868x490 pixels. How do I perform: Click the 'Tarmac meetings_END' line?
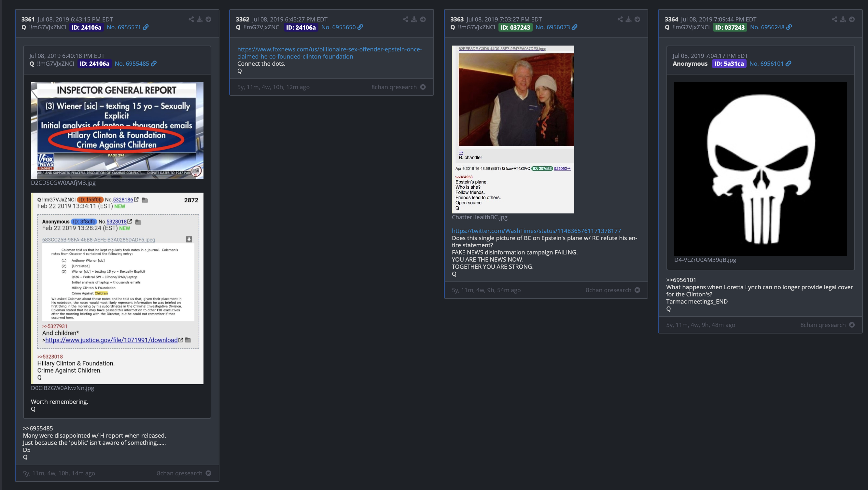tap(697, 301)
